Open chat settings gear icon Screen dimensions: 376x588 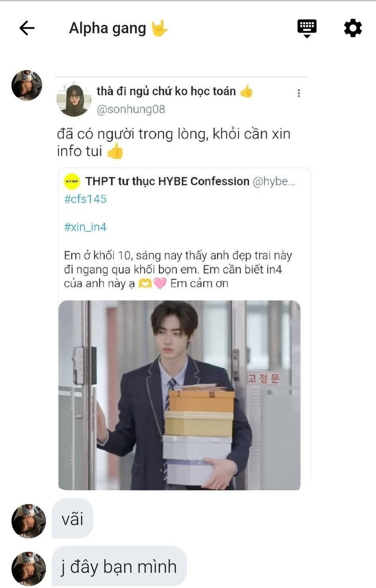click(353, 28)
